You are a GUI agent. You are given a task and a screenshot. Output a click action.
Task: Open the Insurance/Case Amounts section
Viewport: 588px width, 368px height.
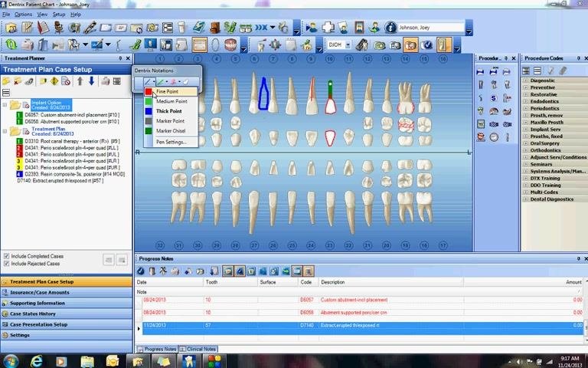coord(66,292)
